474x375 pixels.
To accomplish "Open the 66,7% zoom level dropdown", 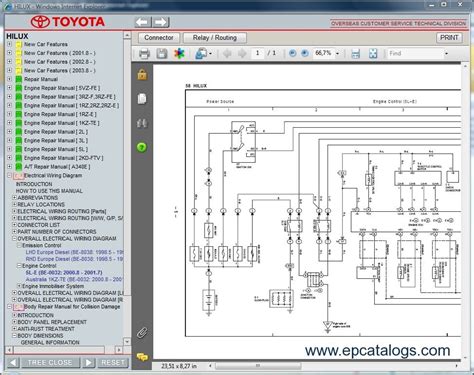I will click(337, 53).
